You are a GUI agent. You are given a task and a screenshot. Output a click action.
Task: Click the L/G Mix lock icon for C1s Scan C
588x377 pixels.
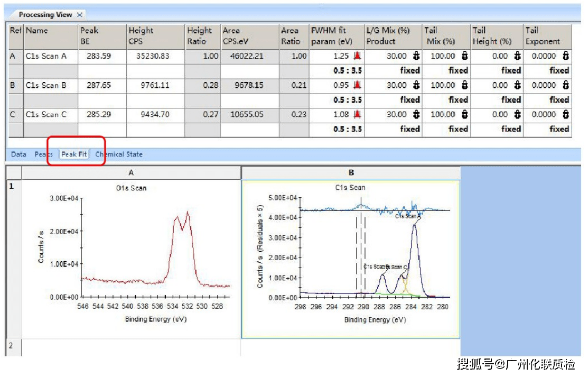pos(416,114)
